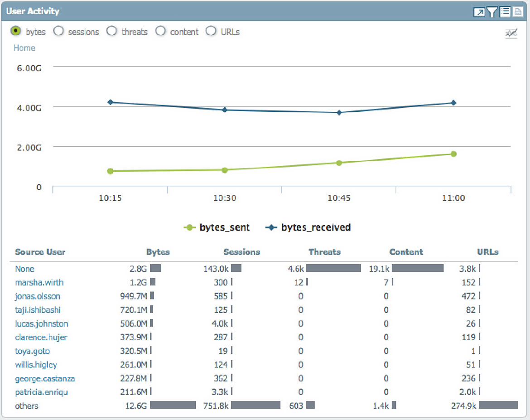This screenshot has height=420, width=530.
Task: Sort by the Bytes column header
Action: [x=158, y=252]
